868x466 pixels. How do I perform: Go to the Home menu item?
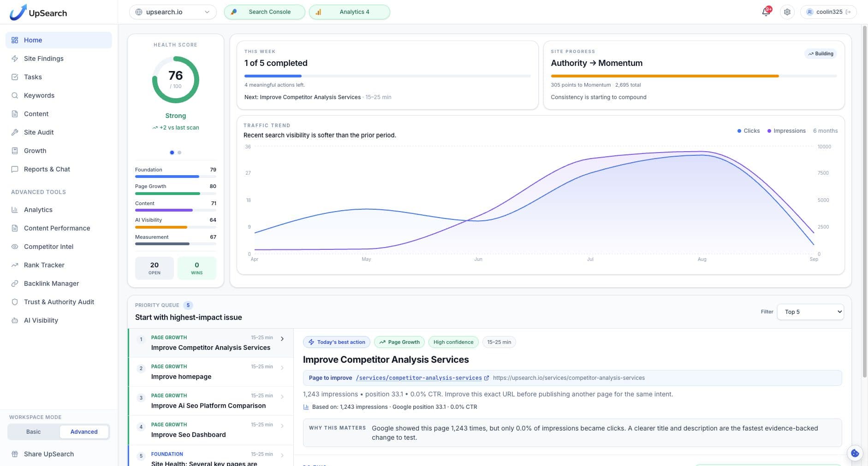(x=59, y=40)
